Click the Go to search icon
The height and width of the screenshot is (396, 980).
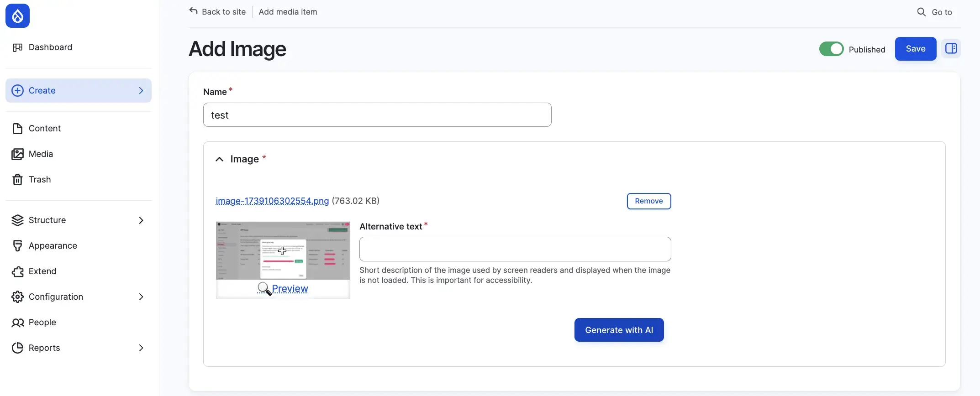click(921, 12)
